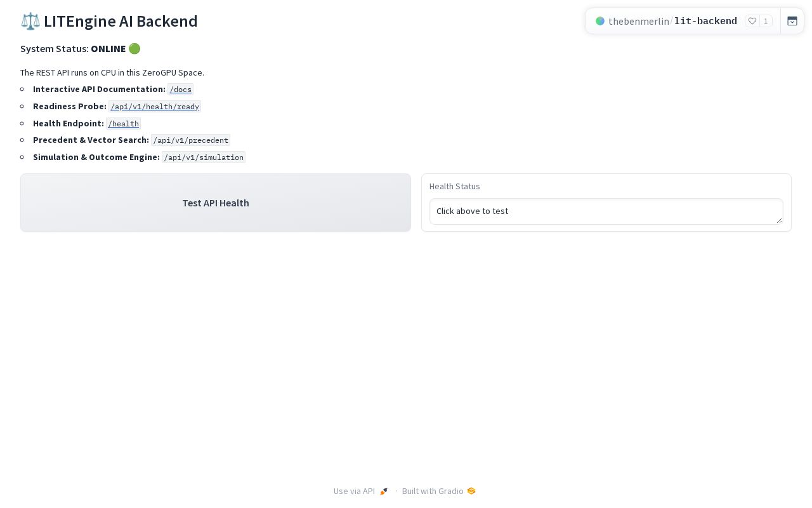Like the space with the heart icon
812x508 pixels.
point(752,21)
